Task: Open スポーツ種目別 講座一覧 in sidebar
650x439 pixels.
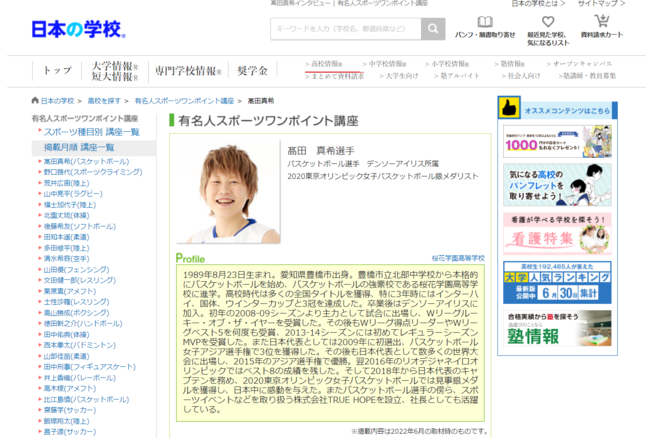Action: click(92, 132)
